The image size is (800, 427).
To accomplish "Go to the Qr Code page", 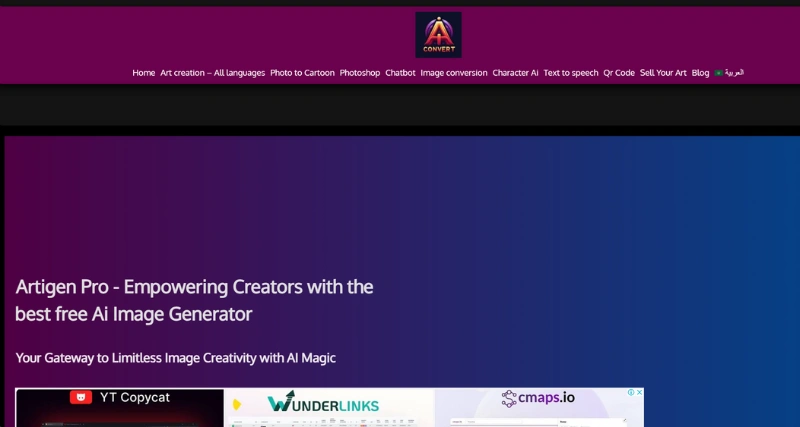I will 619,73.
